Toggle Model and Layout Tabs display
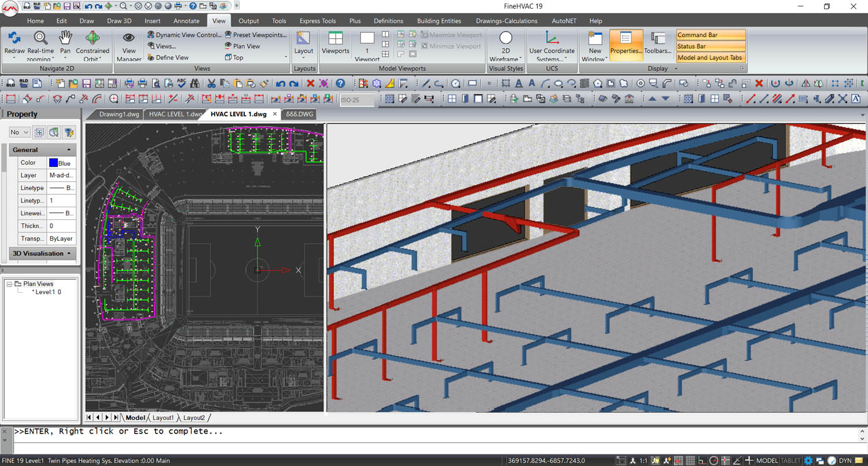868x466 pixels. (711, 57)
